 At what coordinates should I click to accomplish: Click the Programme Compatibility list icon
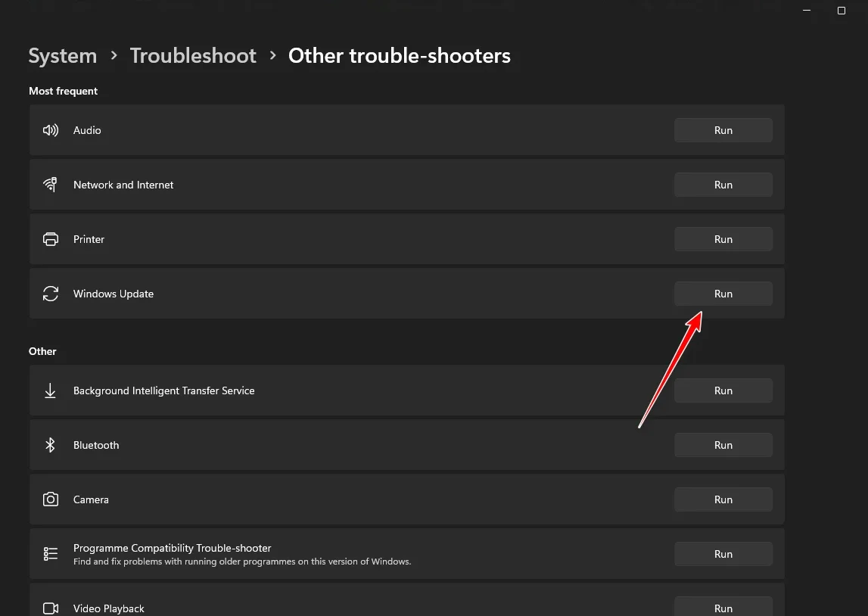tap(51, 554)
